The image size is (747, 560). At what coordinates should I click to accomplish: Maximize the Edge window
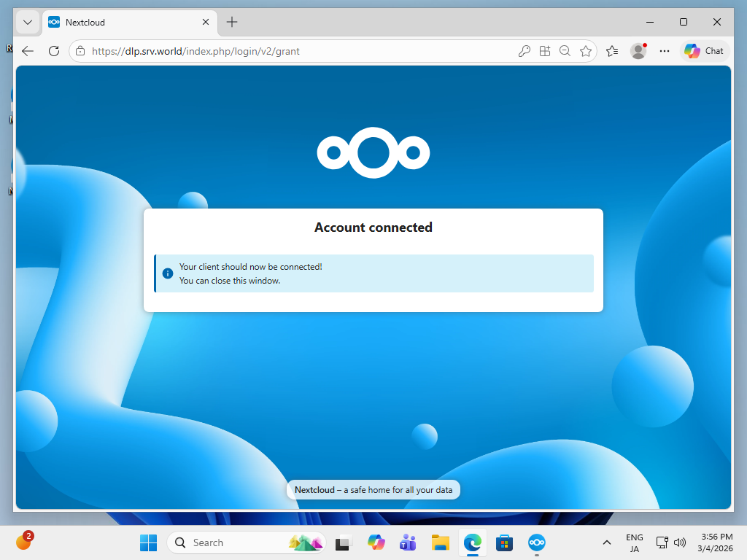point(683,22)
